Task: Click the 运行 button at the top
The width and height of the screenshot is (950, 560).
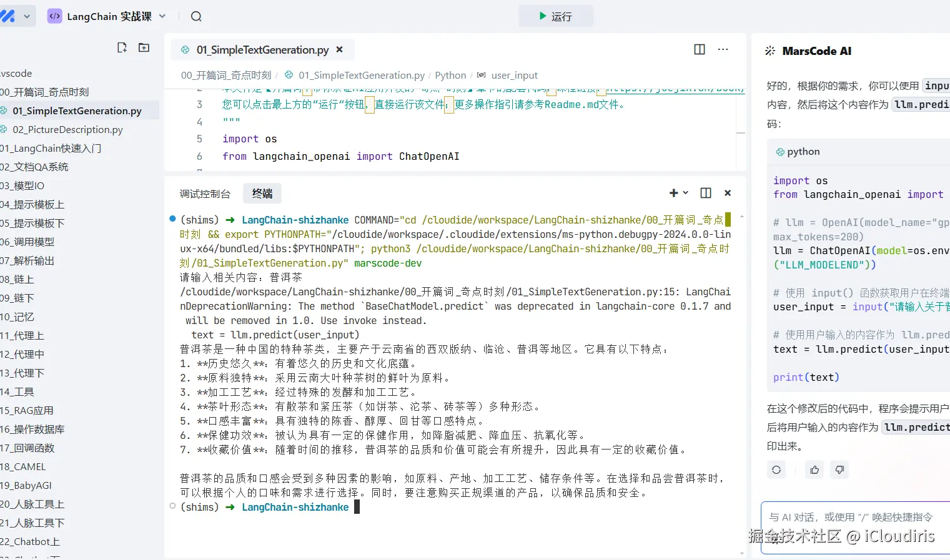Action: 555,16
